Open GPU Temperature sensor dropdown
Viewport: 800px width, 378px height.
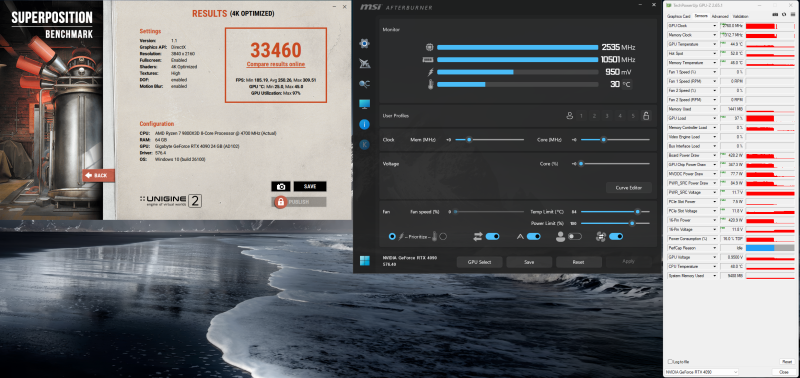[x=715, y=44]
